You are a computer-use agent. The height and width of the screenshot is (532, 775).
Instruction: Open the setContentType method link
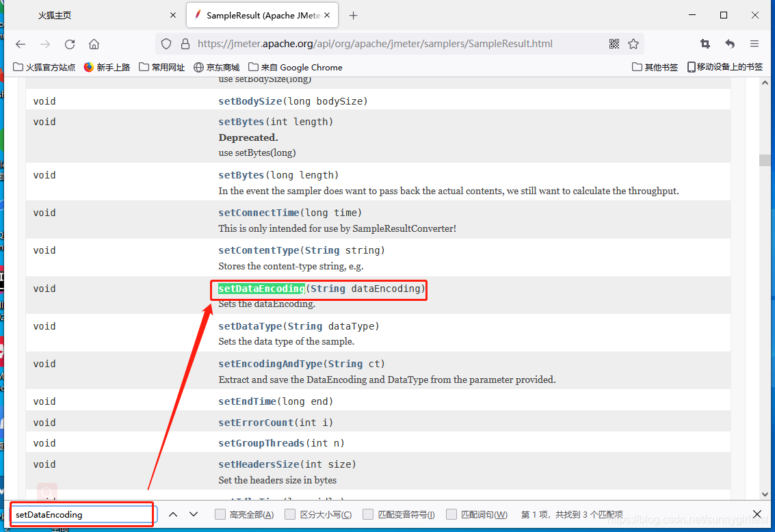pos(259,250)
